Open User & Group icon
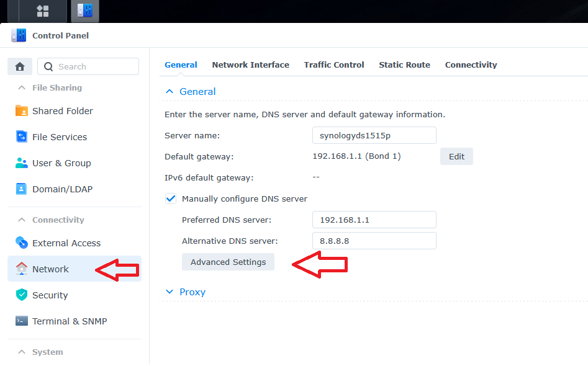Image resolution: width=588 pixels, height=366 pixels. tap(22, 163)
